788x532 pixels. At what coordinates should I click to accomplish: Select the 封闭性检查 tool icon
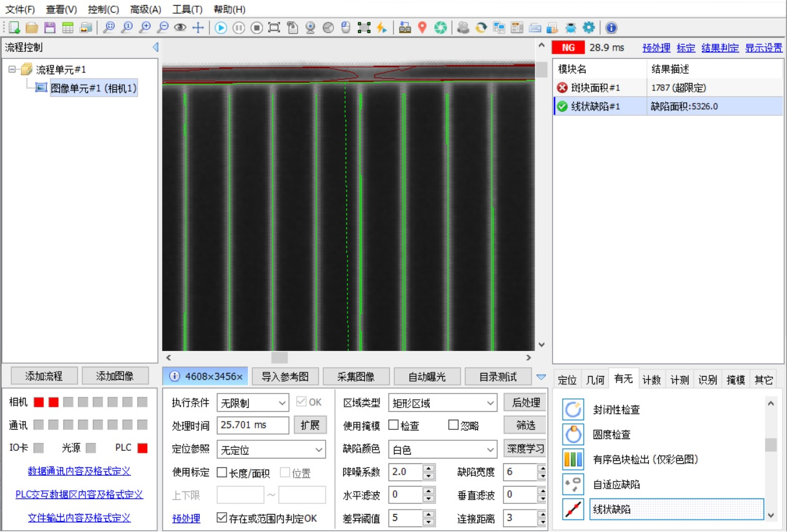pos(573,410)
